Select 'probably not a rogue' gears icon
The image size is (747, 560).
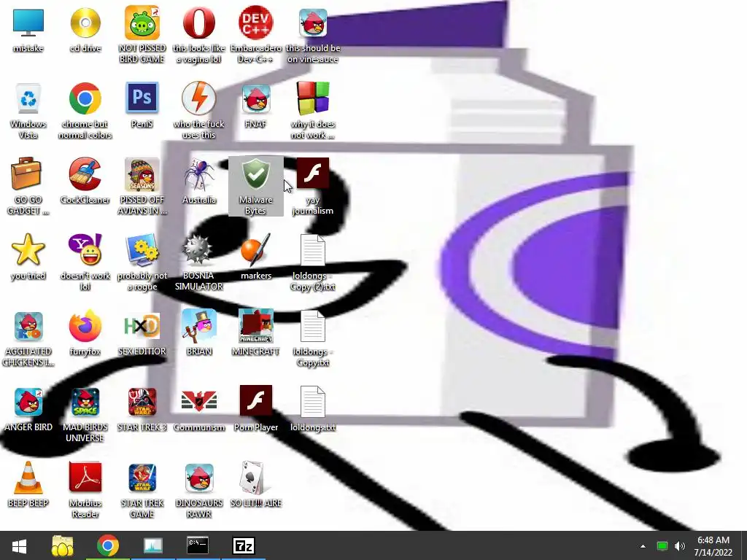142,250
